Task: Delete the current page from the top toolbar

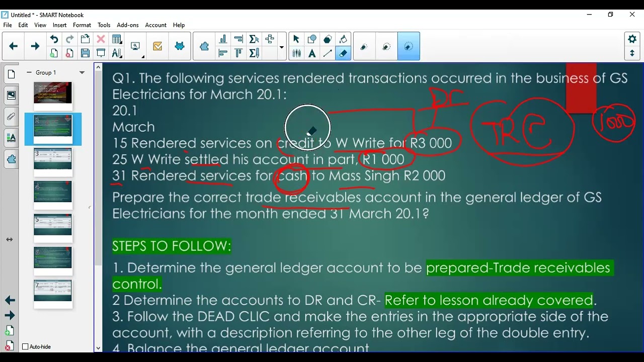Action: click(69, 53)
